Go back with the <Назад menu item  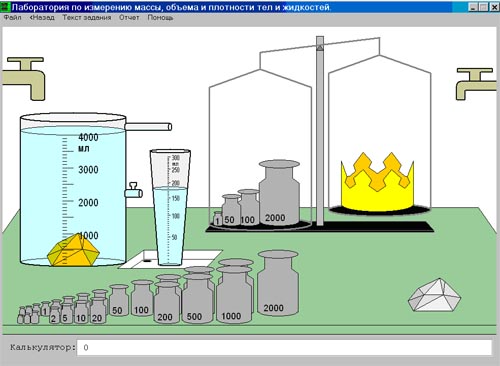tap(42, 18)
